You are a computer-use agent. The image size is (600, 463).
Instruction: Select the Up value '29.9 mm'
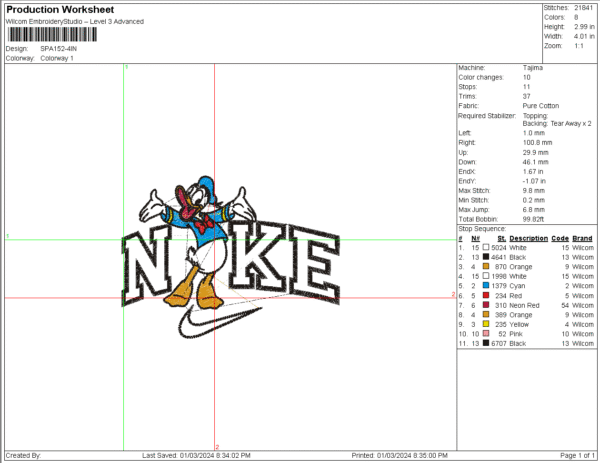535,153
